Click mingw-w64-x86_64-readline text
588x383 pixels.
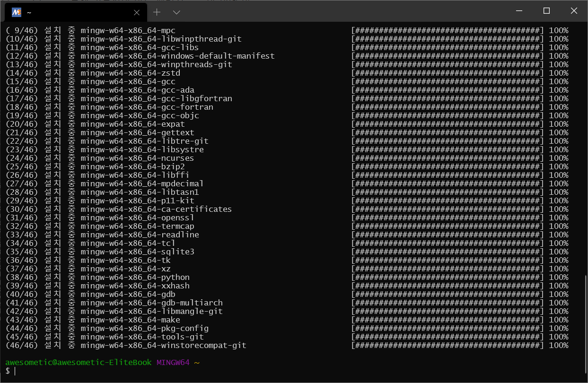coord(140,235)
